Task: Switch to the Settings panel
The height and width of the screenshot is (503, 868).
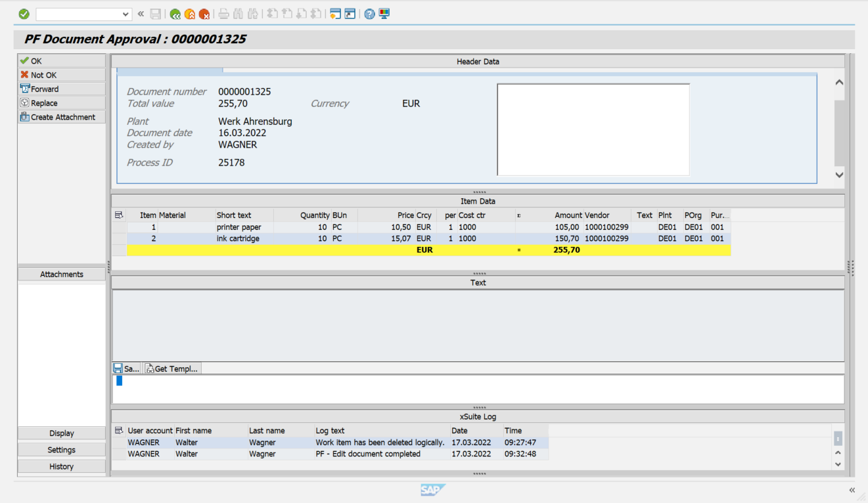Action: click(x=61, y=449)
